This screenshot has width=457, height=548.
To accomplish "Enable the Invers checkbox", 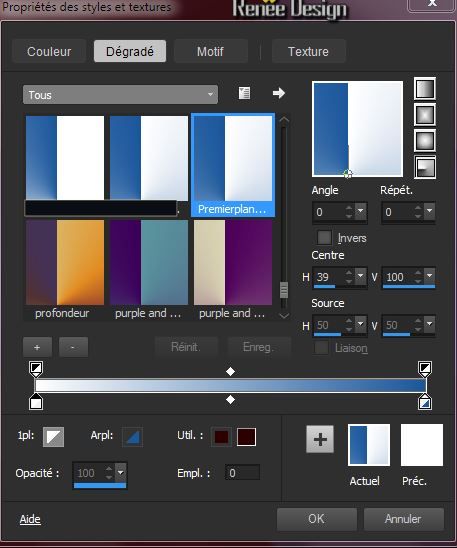I will [324, 238].
